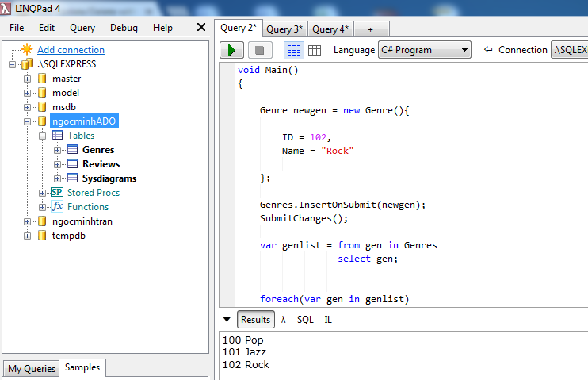Viewport: 588px width, 380px height.
Task: Click the tempdb database icon
Action: point(42,236)
